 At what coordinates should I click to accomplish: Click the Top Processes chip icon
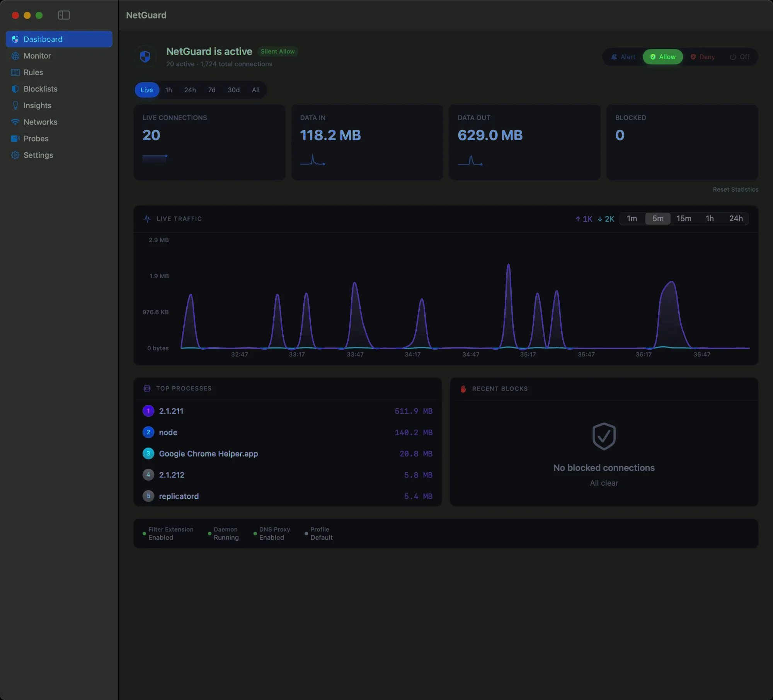(x=147, y=388)
